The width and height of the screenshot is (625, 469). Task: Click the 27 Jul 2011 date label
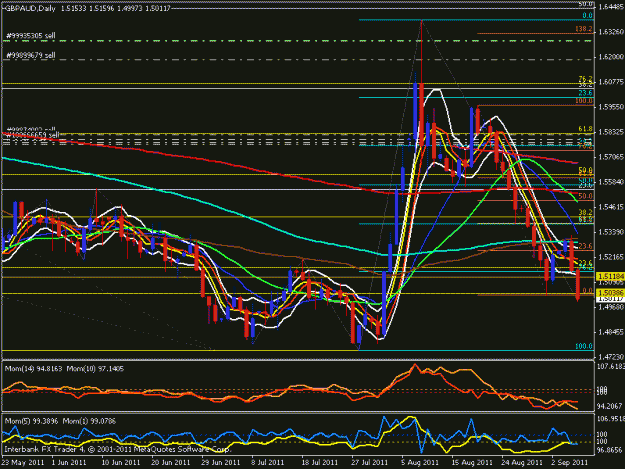pyautogui.click(x=369, y=463)
